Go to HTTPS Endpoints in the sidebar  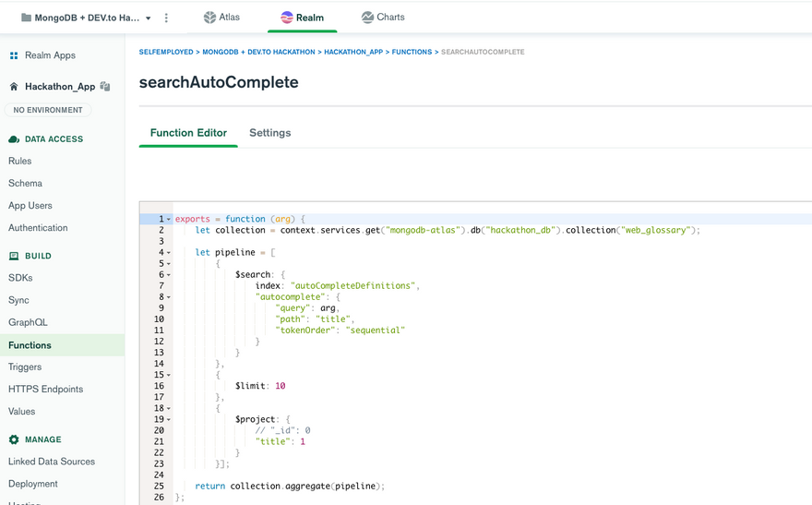(x=45, y=389)
